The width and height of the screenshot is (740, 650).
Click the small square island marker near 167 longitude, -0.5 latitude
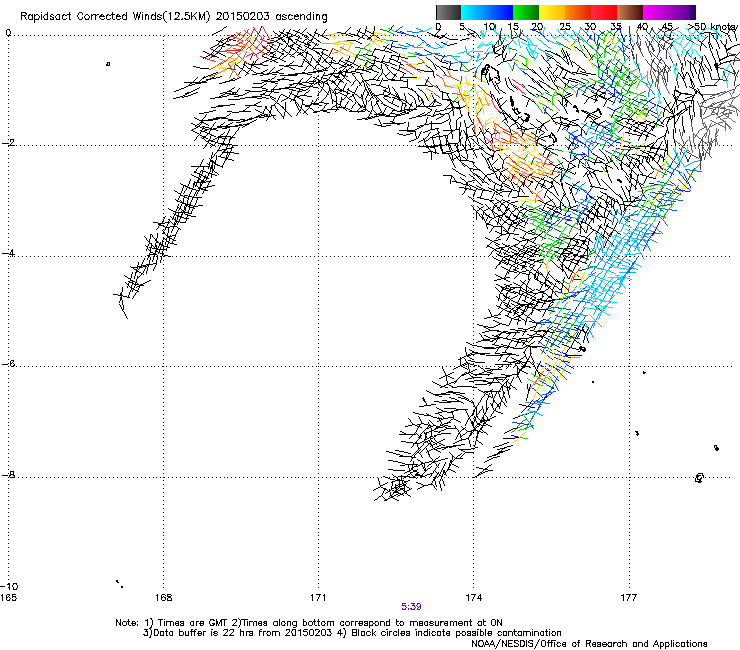tap(108, 64)
